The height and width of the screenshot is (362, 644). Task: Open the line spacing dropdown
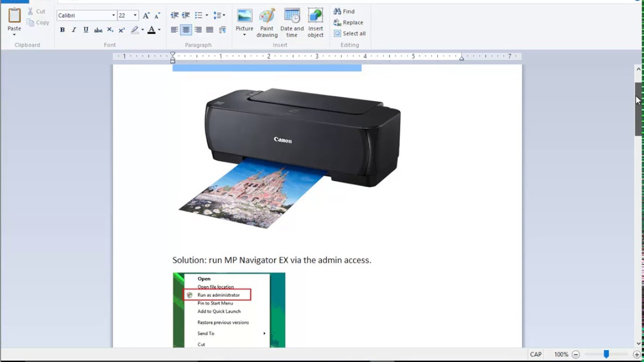[x=219, y=16]
